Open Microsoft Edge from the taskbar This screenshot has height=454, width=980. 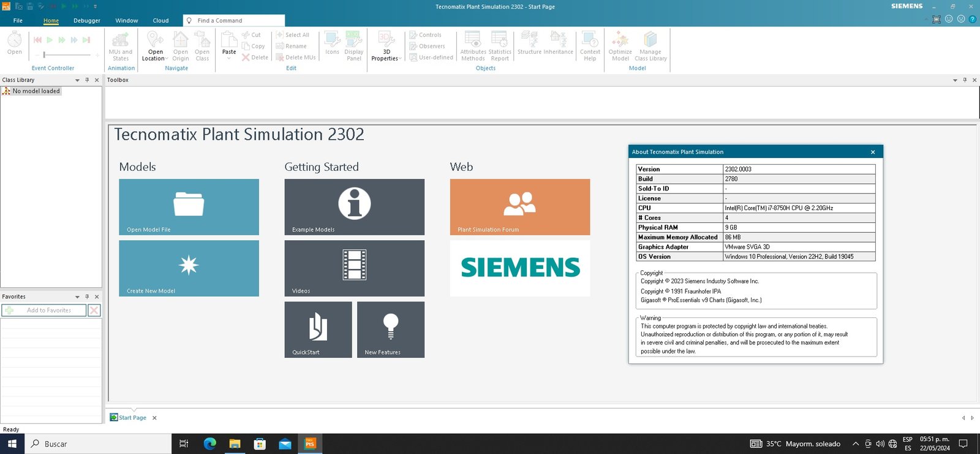209,444
